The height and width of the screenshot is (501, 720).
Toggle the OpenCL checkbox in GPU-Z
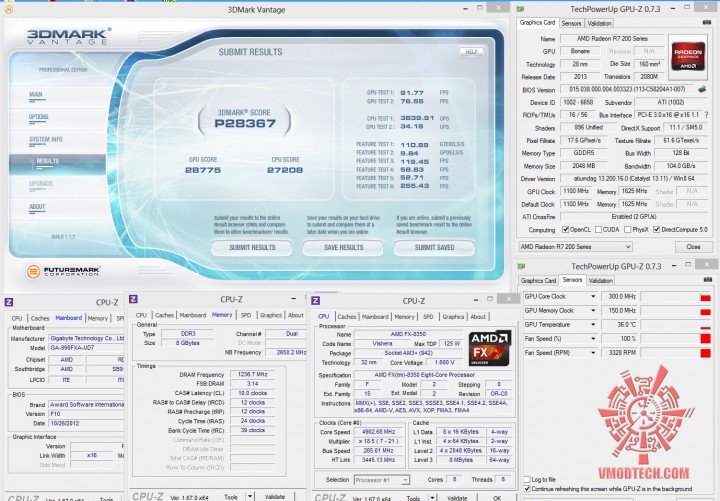coord(566,229)
